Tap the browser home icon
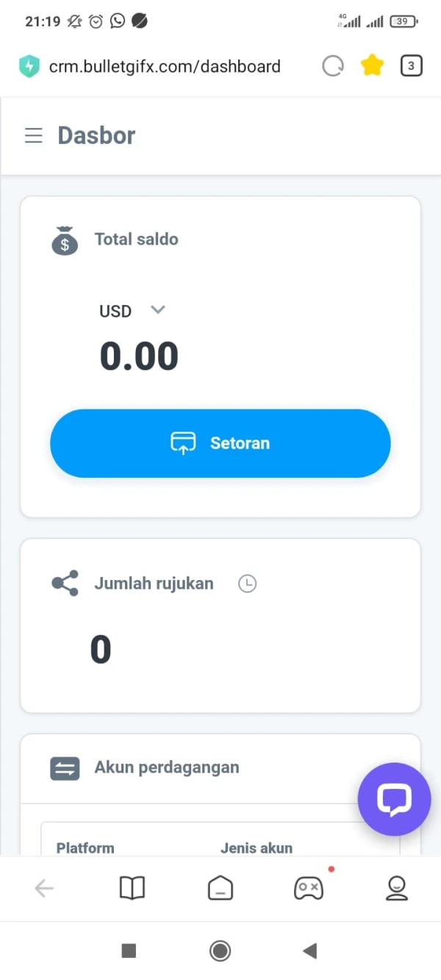 (x=220, y=888)
